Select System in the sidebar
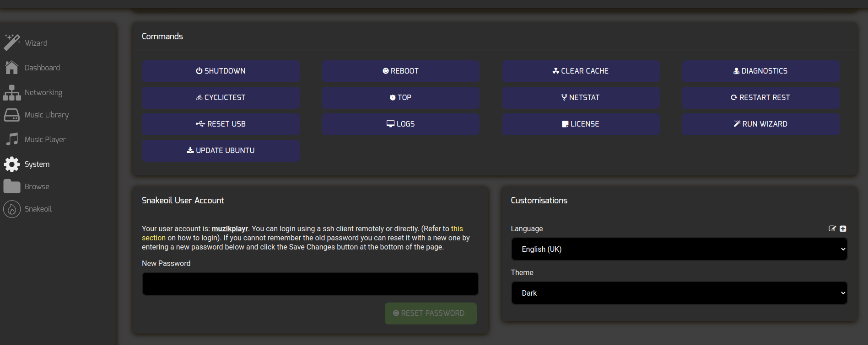Screen dimensions: 868x345 click(37, 164)
